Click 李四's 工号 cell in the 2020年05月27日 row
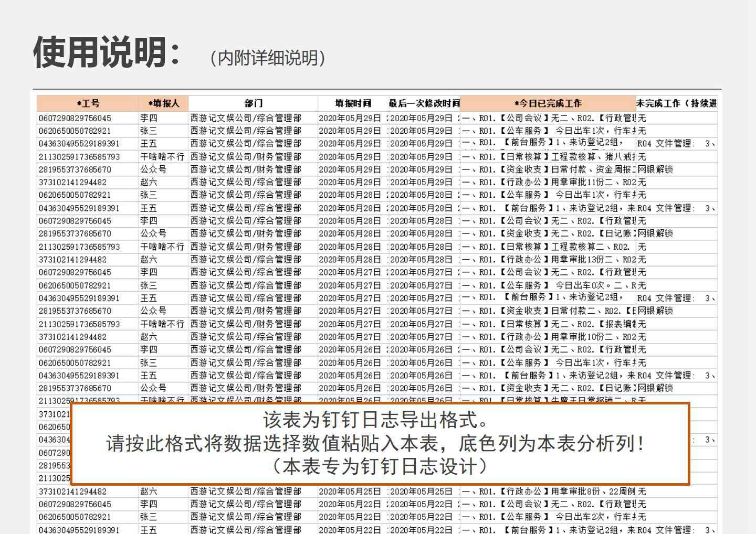 click(x=88, y=272)
